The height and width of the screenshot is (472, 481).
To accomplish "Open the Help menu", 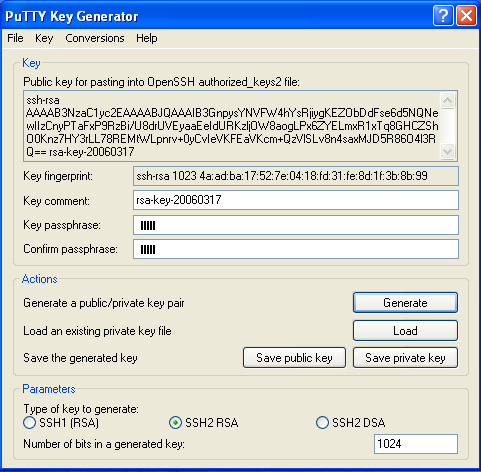I will pos(147,38).
